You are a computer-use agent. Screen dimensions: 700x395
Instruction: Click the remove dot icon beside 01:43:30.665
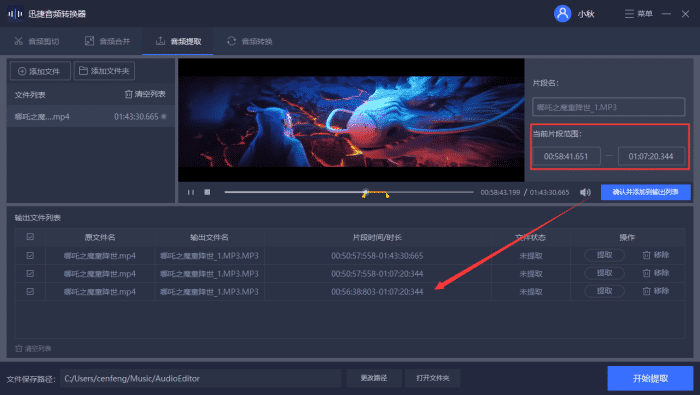coord(164,116)
